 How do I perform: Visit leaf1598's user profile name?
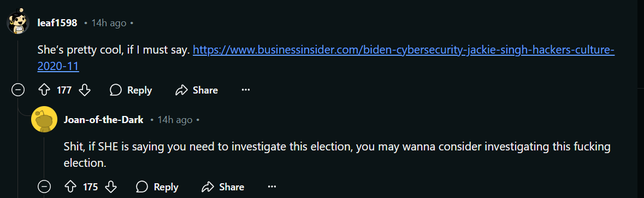57,23
